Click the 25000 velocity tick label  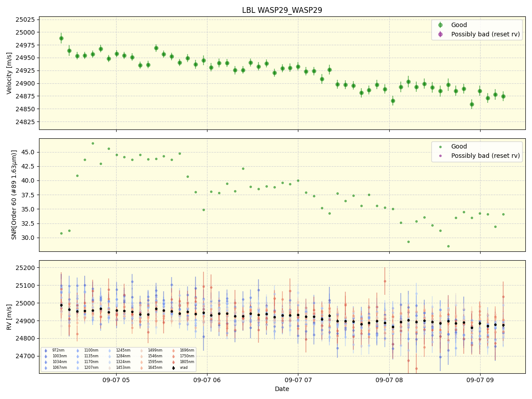[26, 32]
